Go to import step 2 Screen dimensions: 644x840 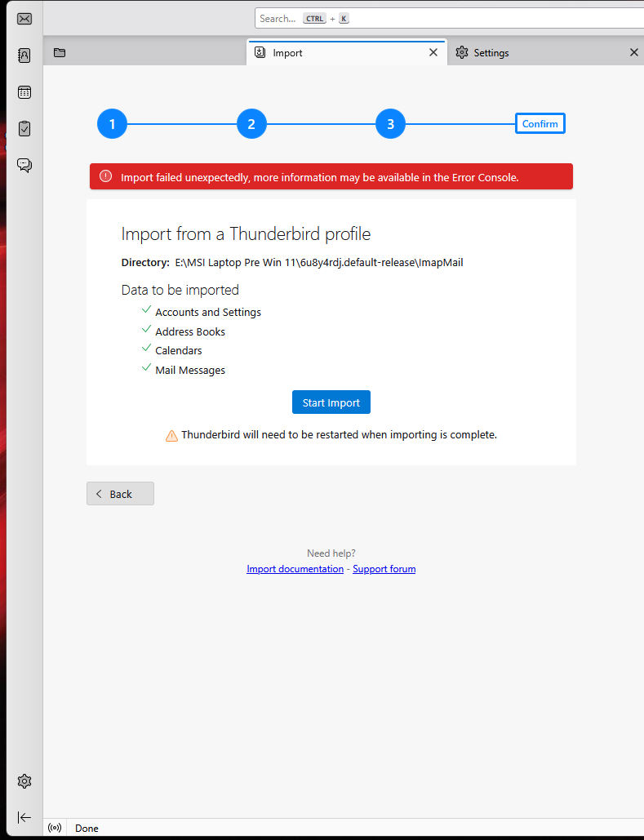coord(251,124)
